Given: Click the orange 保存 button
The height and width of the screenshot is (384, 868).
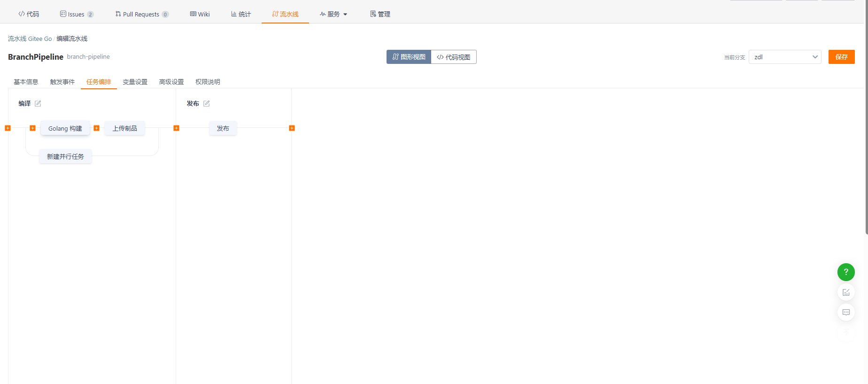Looking at the screenshot, I should point(841,57).
